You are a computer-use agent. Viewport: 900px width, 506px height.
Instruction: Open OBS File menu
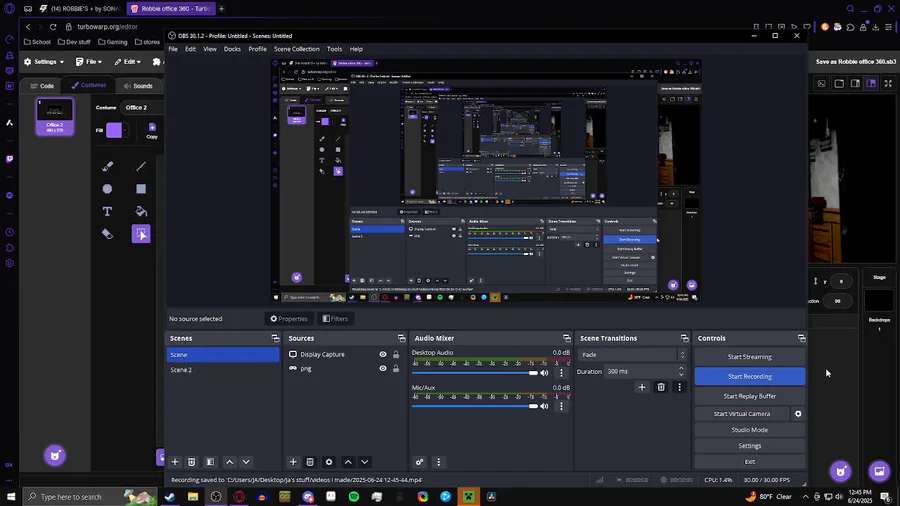click(x=173, y=49)
